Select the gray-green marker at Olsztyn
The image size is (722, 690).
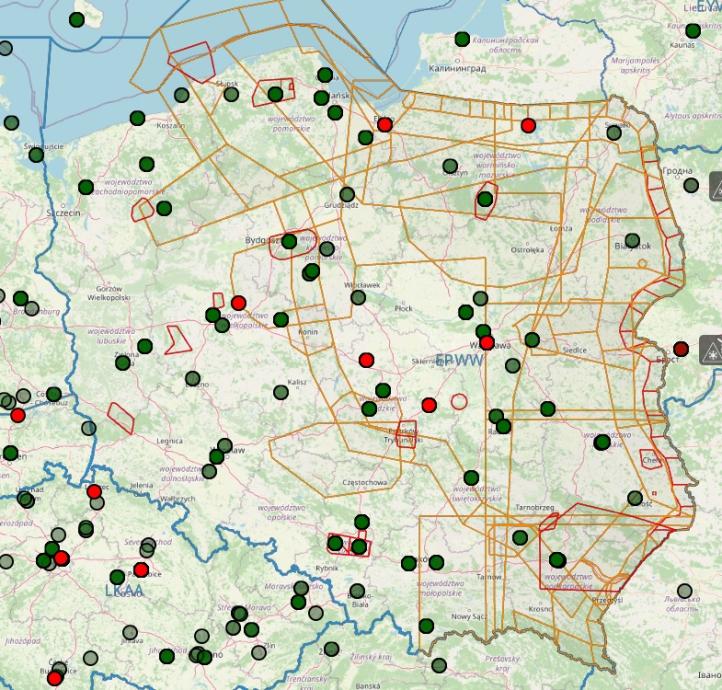tap(450, 166)
